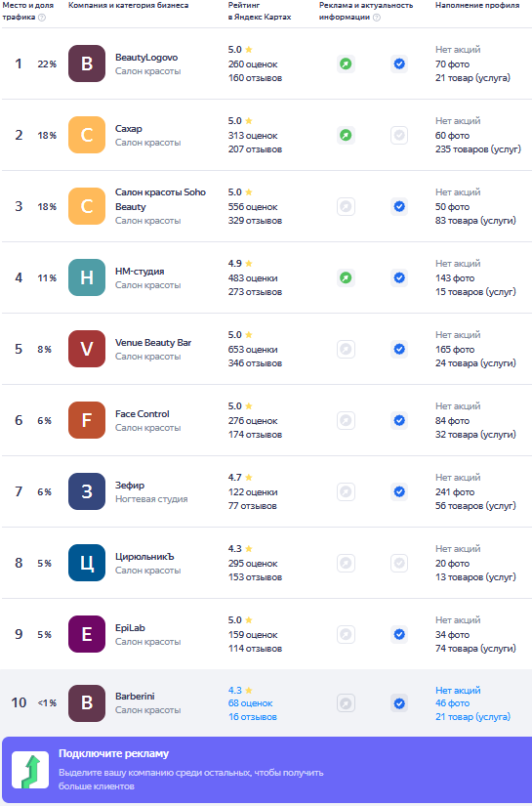The height and width of the screenshot is (806, 532).
Task: Click the help icon beside информации header
Action: click(x=377, y=18)
